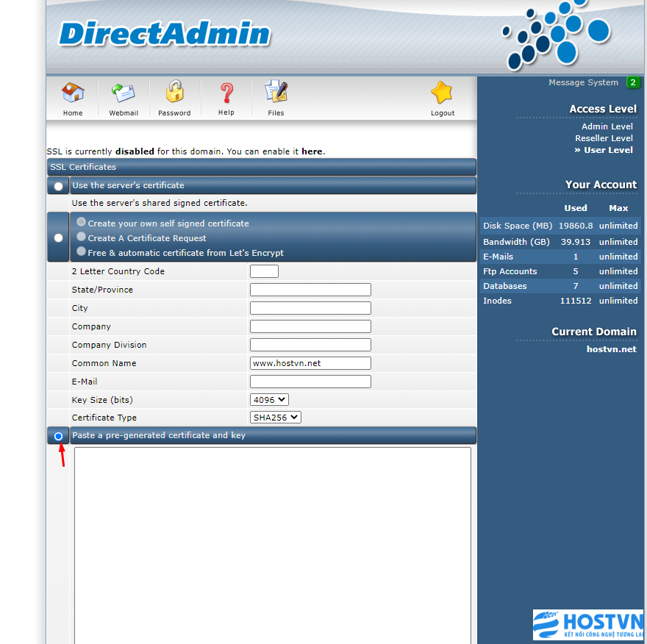Switch to Admin Level access
Screen dimensions: 647x644
click(607, 126)
